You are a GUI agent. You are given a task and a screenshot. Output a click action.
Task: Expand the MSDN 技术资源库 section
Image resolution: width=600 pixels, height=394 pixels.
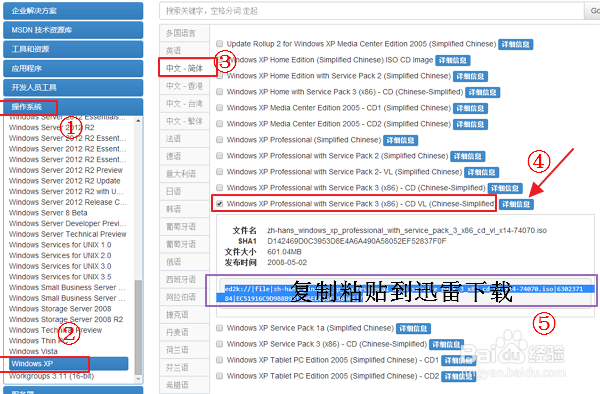coord(73,30)
